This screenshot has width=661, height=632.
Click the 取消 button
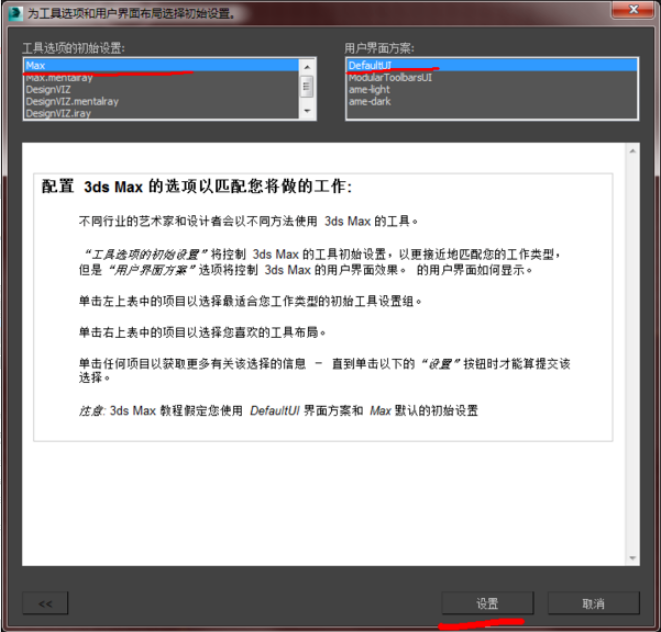pyautogui.click(x=593, y=603)
